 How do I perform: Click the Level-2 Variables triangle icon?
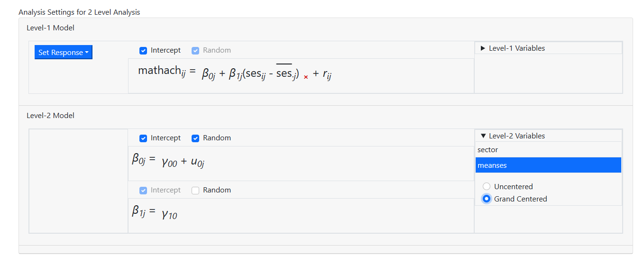point(483,136)
